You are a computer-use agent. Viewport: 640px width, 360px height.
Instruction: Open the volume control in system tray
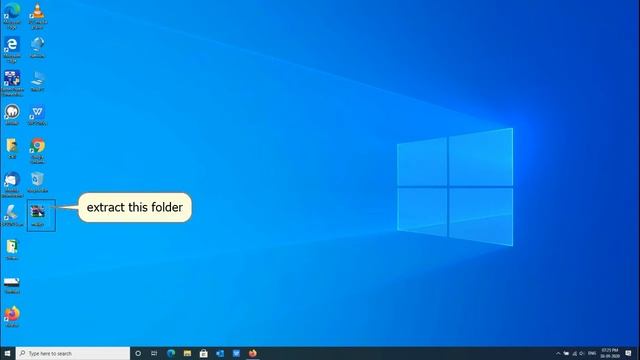(581, 353)
